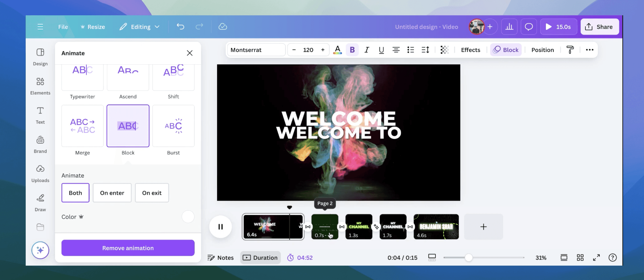Click the cloud save status icon
The image size is (644, 280).
223,26
